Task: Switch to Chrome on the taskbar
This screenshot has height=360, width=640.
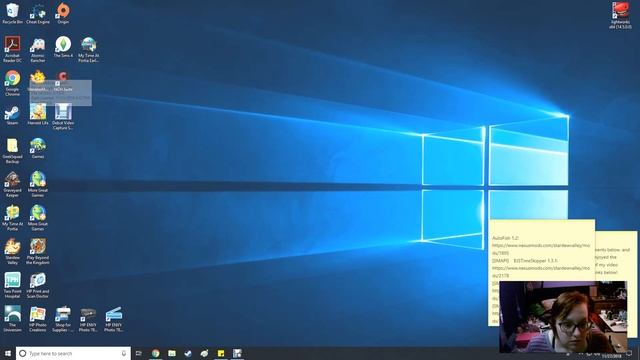Action: (156, 353)
